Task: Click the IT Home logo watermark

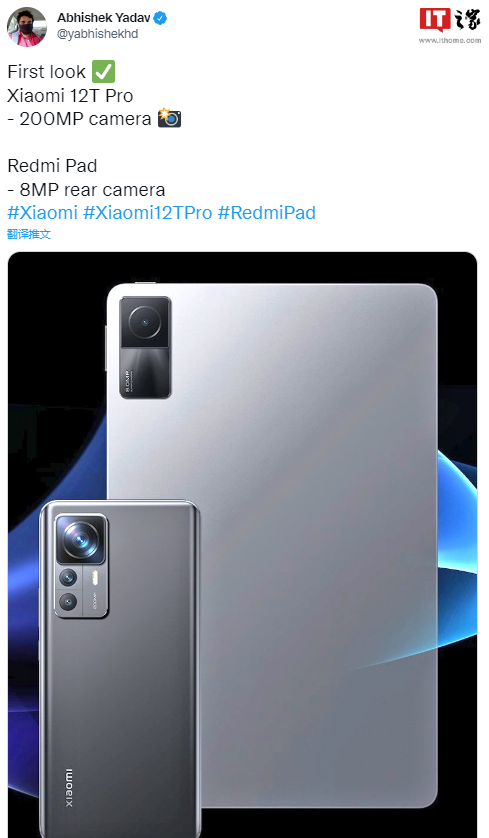Action: [449, 20]
